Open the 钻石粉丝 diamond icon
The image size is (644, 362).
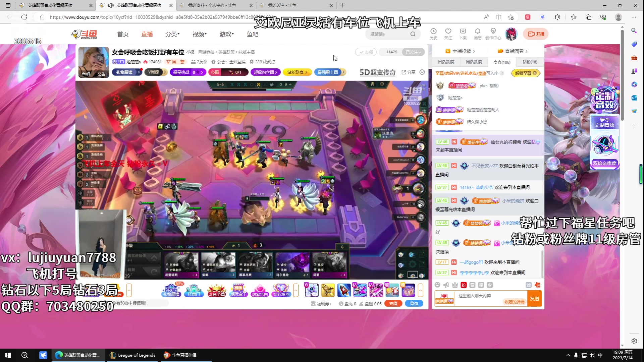pyautogui.click(x=281, y=290)
